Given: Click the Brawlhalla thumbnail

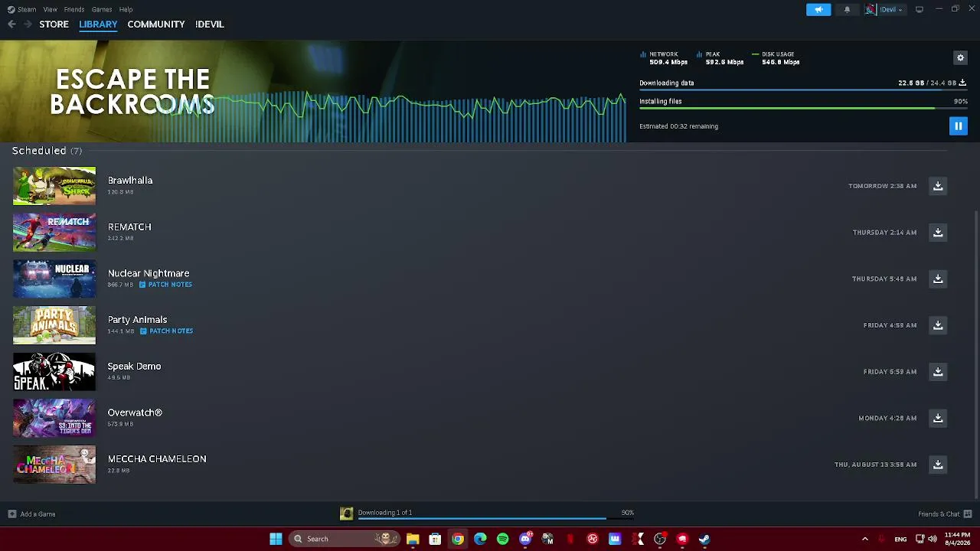Looking at the screenshot, I should [x=54, y=186].
